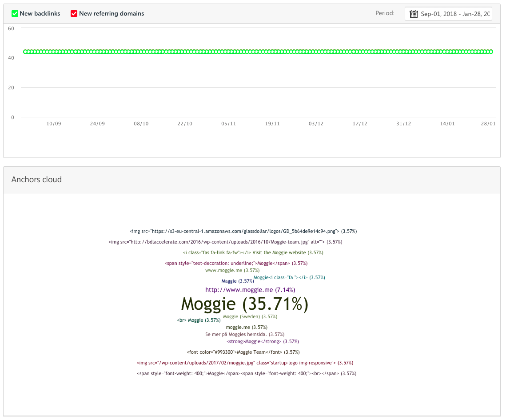Select the <br> Moggie anchor
The image size is (506, 420).
point(199,320)
